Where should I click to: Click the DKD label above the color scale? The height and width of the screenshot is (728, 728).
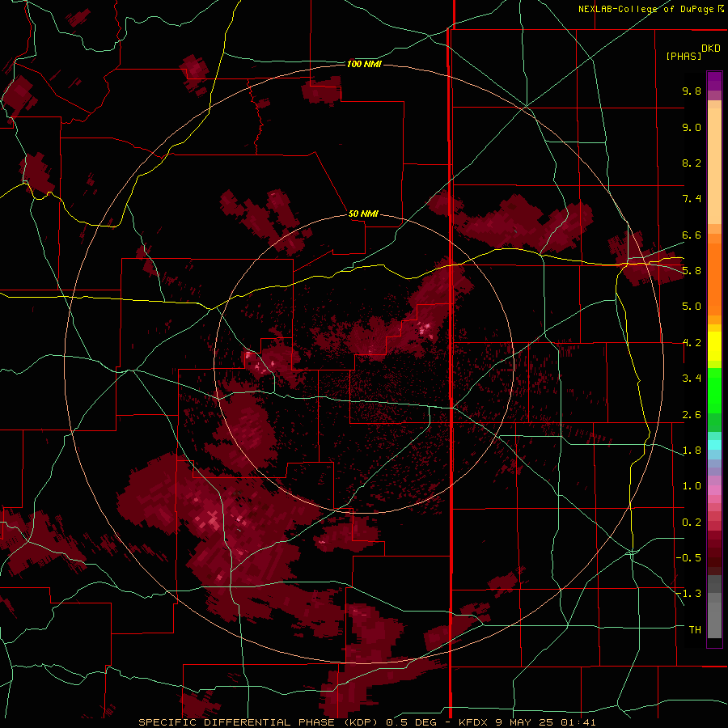(711, 49)
